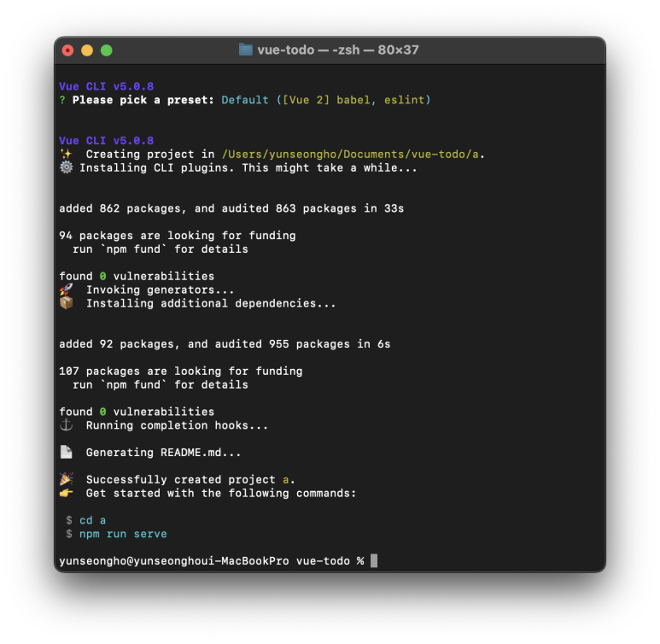
Task: Click the package box emoji before 'Installing additional dependencies'
Action: pos(66,303)
